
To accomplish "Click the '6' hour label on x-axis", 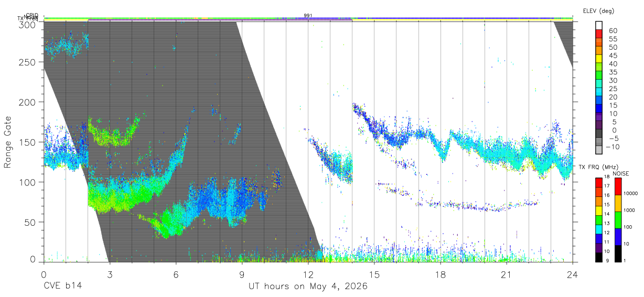I will 176,274.
